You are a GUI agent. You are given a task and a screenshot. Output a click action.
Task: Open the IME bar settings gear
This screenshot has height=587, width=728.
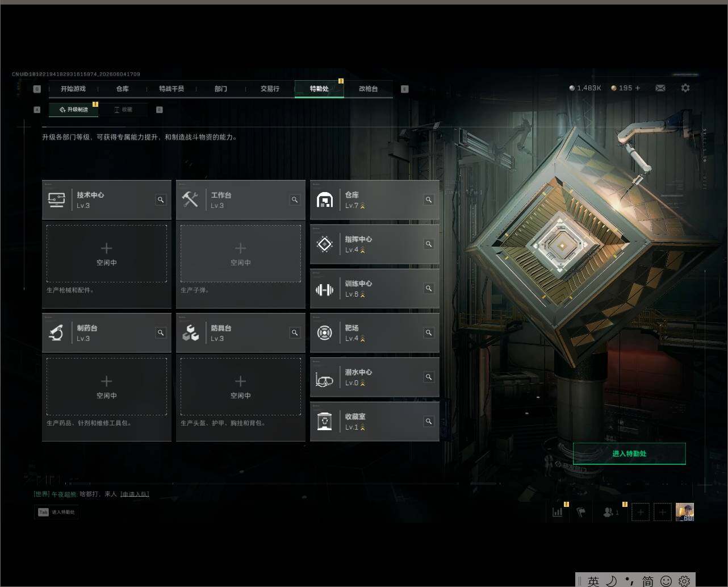pyautogui.click(x=684, y=581)
